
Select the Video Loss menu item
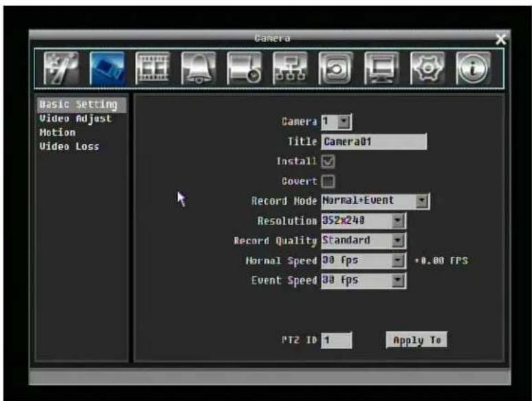tap(69, 146)
